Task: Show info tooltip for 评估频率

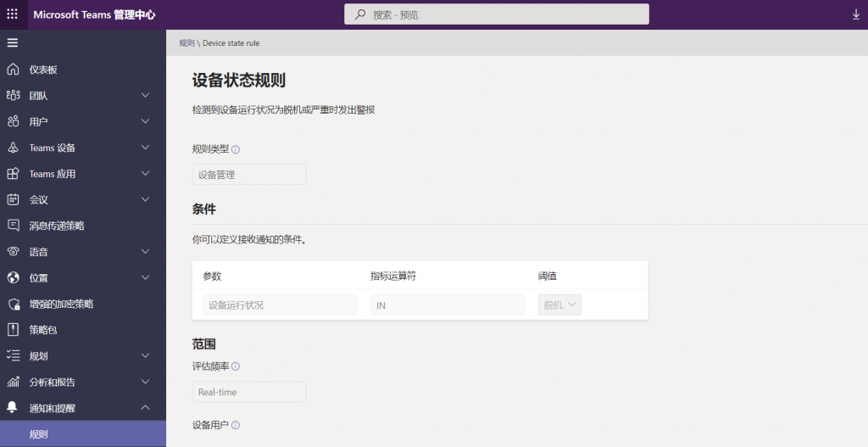Action: (236, 366)
